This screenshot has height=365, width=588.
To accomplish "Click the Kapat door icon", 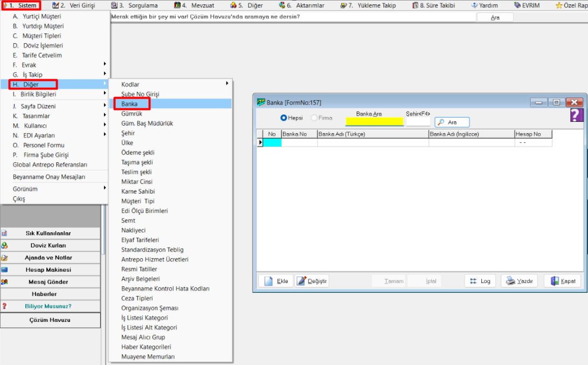I will click(555, 281).
